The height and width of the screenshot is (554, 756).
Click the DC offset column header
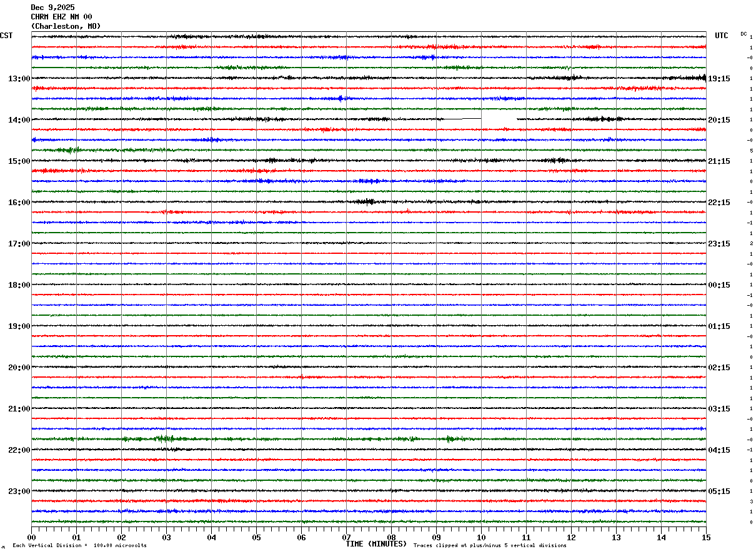(x=744, y=34)
